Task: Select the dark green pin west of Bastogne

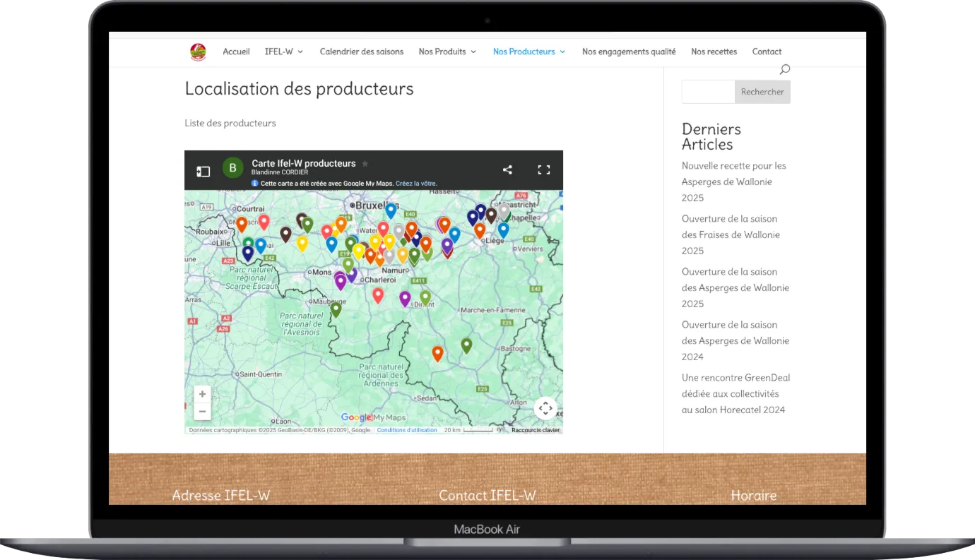Action: click(x=466, y=345)
